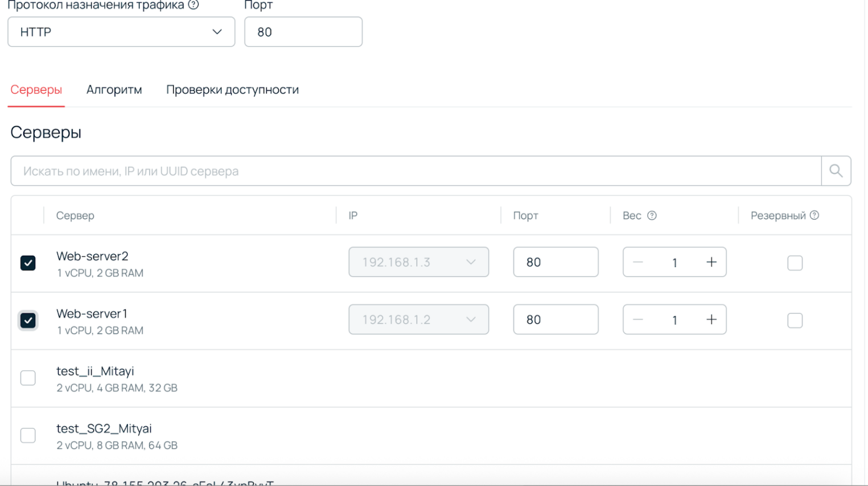This screenshot has width=868, height=486.
Task: Click the help icon next to Резервный column
Action: (814, 215)
